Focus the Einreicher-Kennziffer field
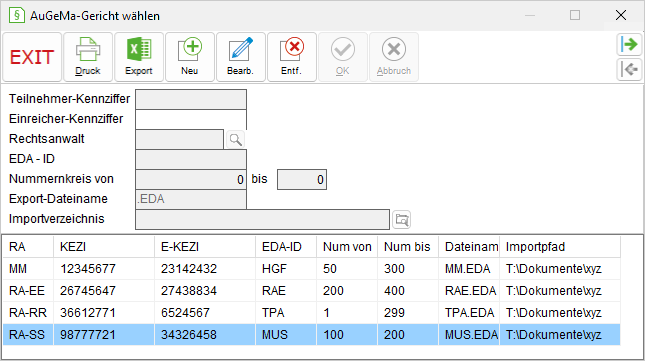645x361 pixels. pos(191,119)
